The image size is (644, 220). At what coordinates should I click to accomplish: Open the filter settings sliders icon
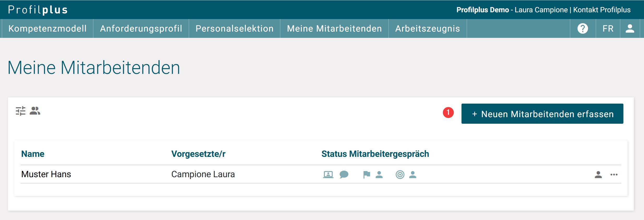click(x=21, y=111)
